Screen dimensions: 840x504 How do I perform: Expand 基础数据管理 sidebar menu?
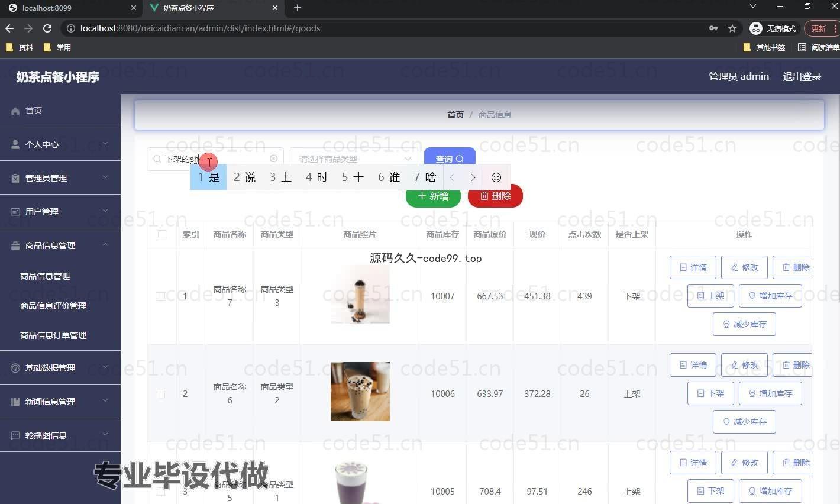tap(60, 367)
